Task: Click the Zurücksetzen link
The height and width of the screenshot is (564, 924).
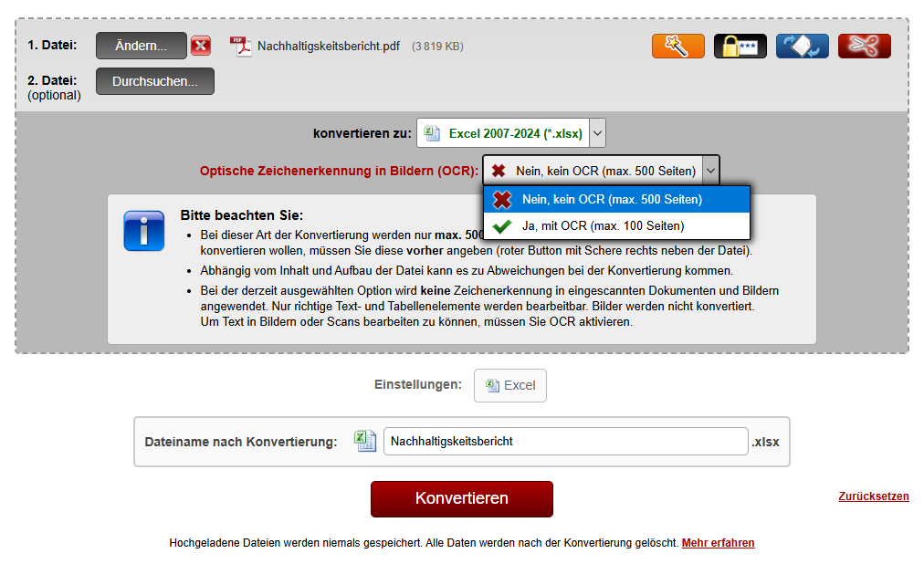Action: (x=873, y=496)
